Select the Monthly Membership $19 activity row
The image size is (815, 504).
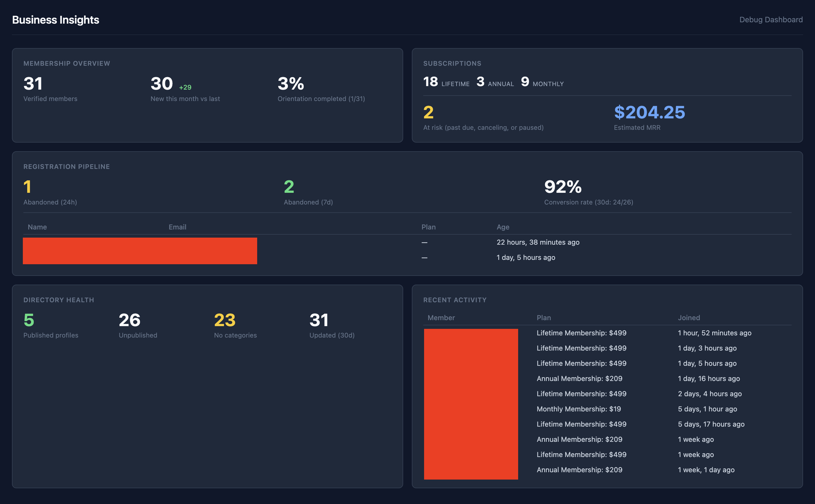tap(579, 409)
